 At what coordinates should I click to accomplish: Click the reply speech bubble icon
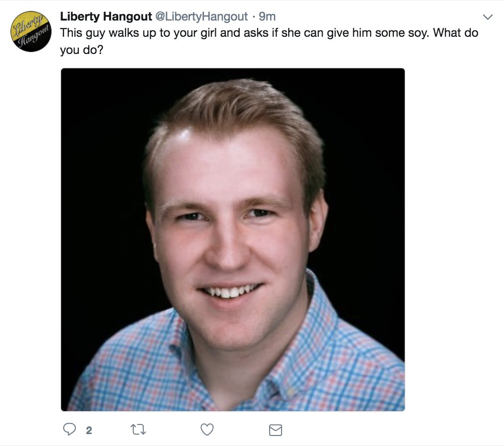tap(69, 429)
